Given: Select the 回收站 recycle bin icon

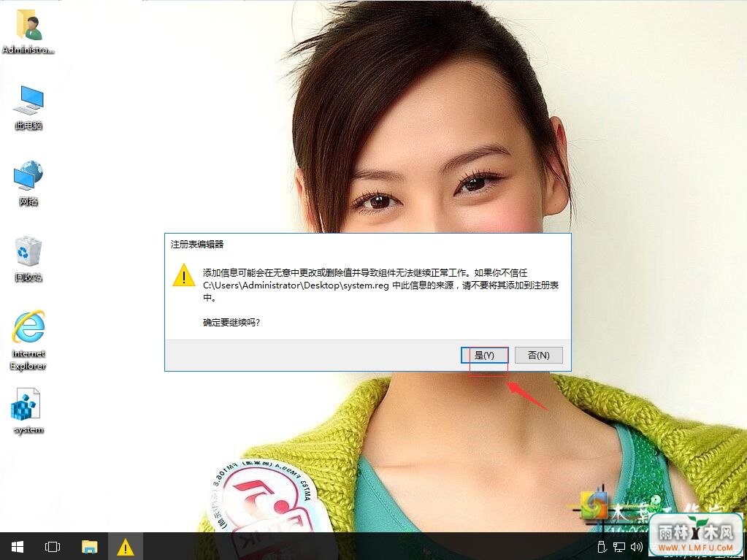Looking at the screenshot, I should pyautogui.click(x=28, y=259).
